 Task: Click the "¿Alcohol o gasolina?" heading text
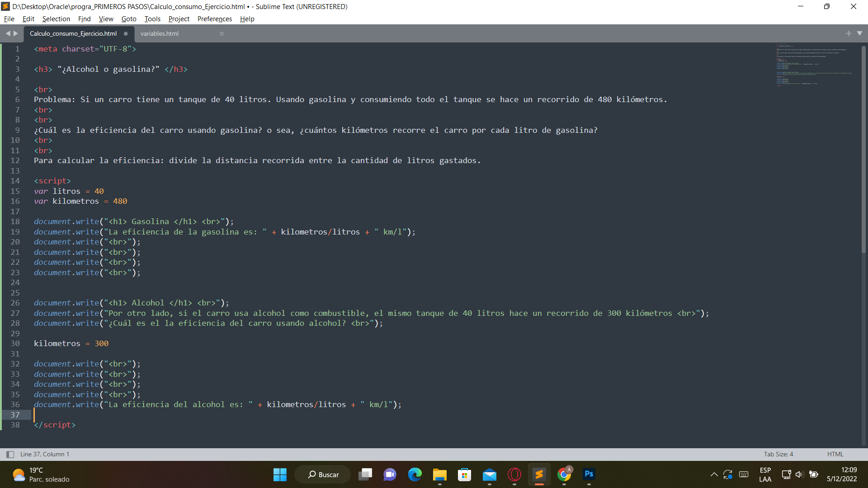108,69
